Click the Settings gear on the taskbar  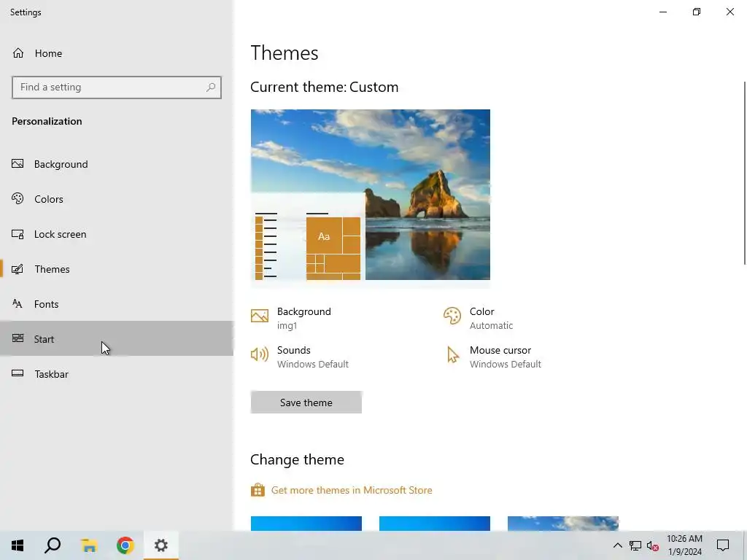coord(161,545)
